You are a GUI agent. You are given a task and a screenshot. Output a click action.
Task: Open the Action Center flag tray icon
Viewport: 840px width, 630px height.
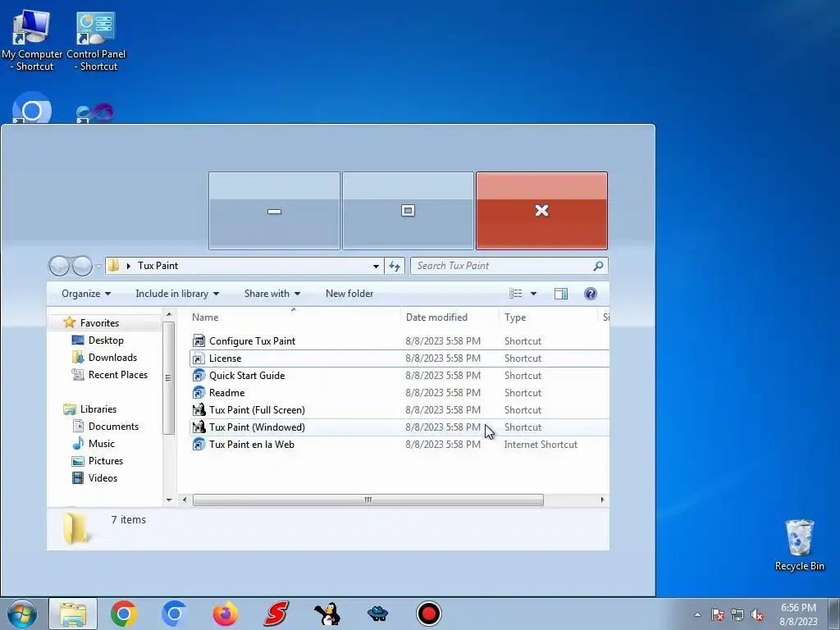point(718,614)
